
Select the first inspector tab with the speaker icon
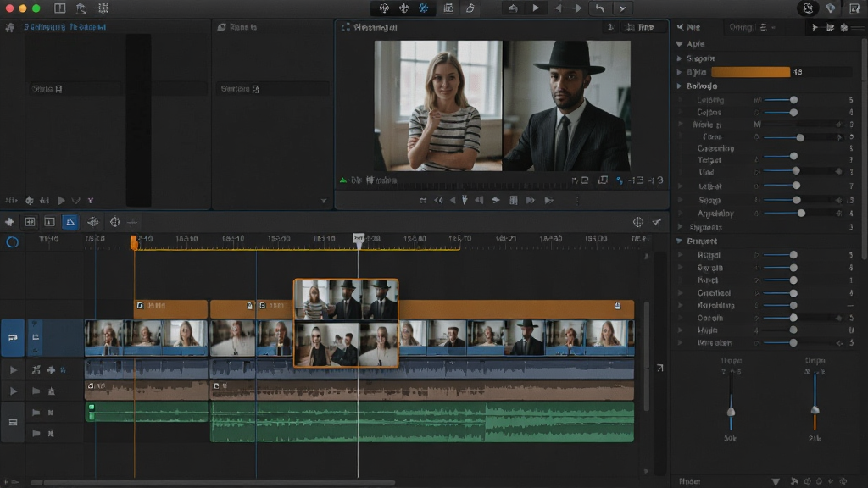point(688,27)
